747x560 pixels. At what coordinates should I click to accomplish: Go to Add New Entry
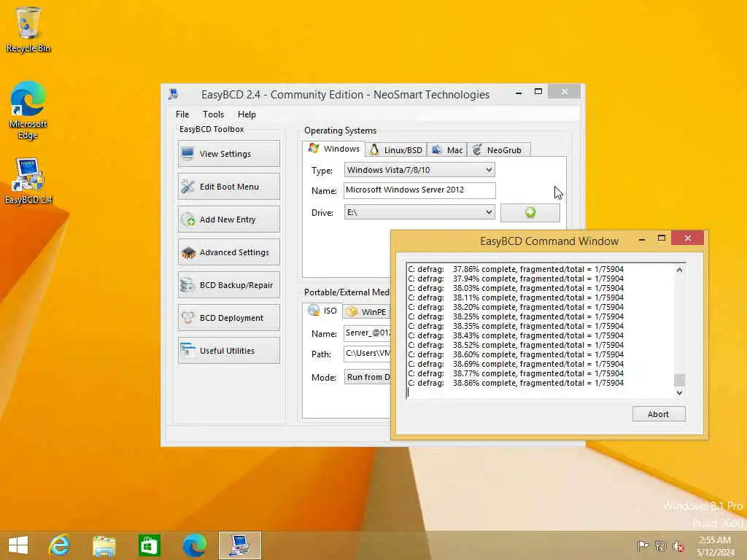coord(228,219)
